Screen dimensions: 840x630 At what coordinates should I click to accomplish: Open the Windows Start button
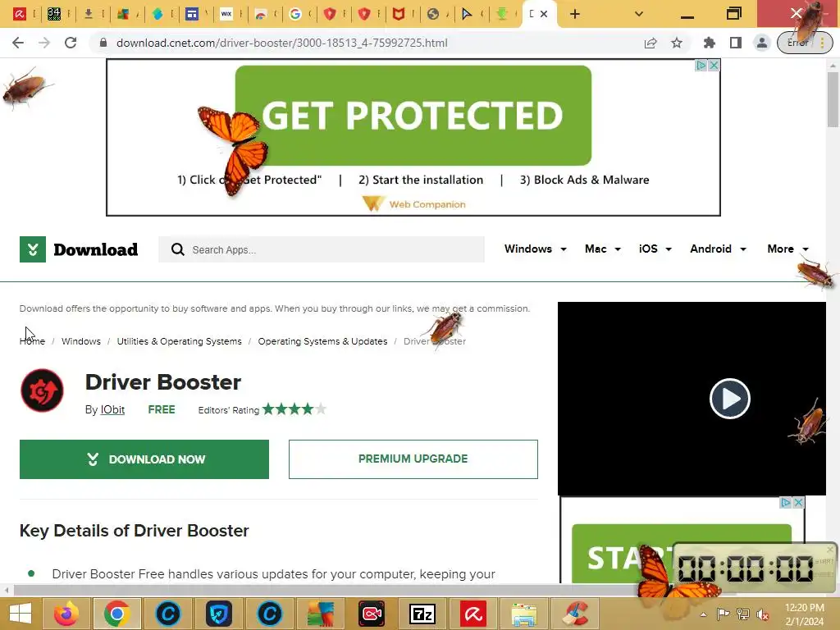click(21, 614)
